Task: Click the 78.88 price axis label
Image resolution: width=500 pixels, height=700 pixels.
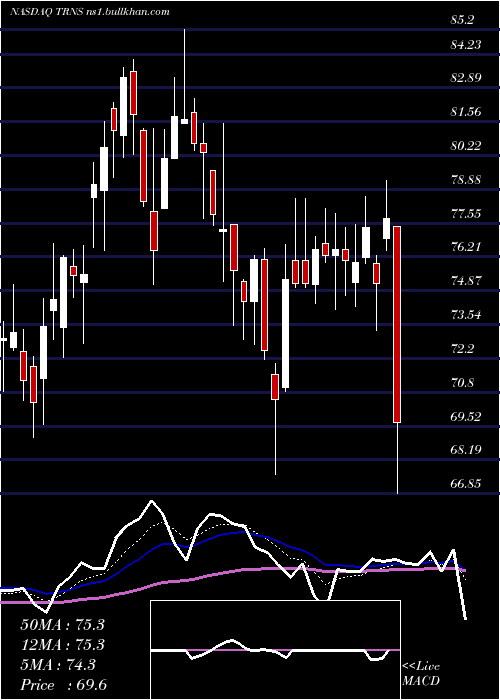Action: [x=466, y=179]
